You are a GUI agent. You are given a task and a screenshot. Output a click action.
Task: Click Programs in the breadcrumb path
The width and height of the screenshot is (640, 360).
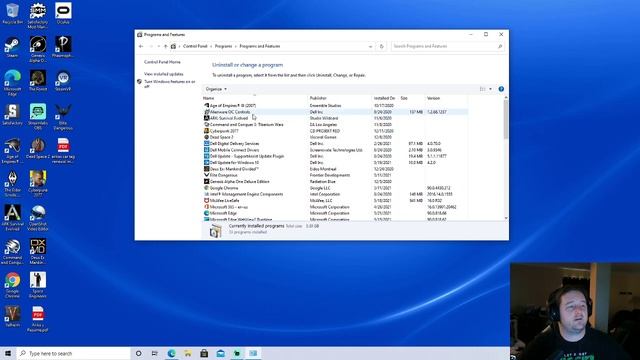[223, 47]
